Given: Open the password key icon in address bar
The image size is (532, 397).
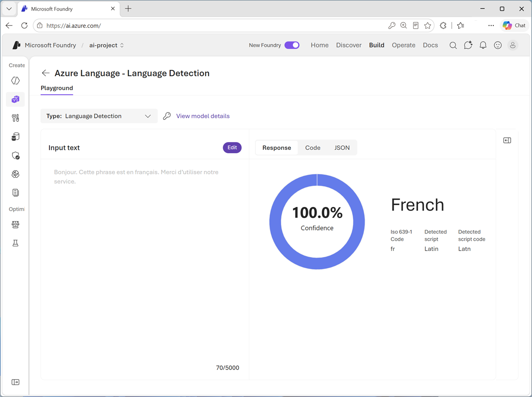Looking at the screenshot, I should point(391,26).
